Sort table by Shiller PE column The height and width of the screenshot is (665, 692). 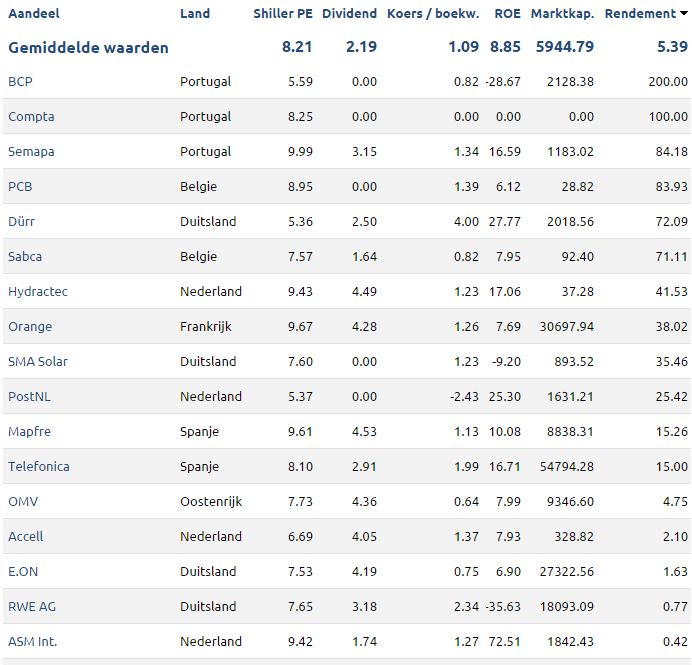[x=283, y=13]
